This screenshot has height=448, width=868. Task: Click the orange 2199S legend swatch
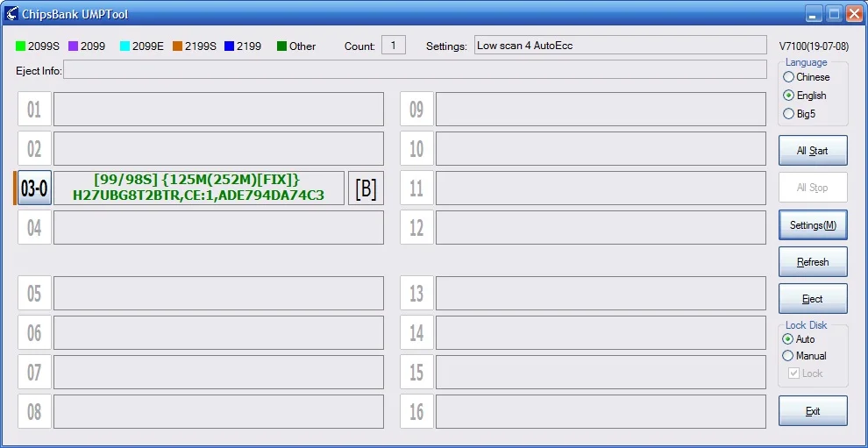point(177,46)
